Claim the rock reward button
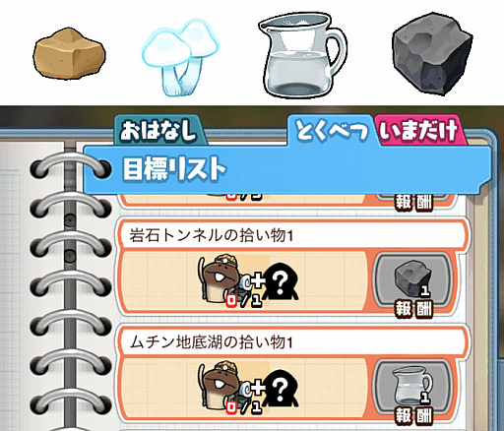The width and height of the screenshot is (504, 431). tap(413, 284)
